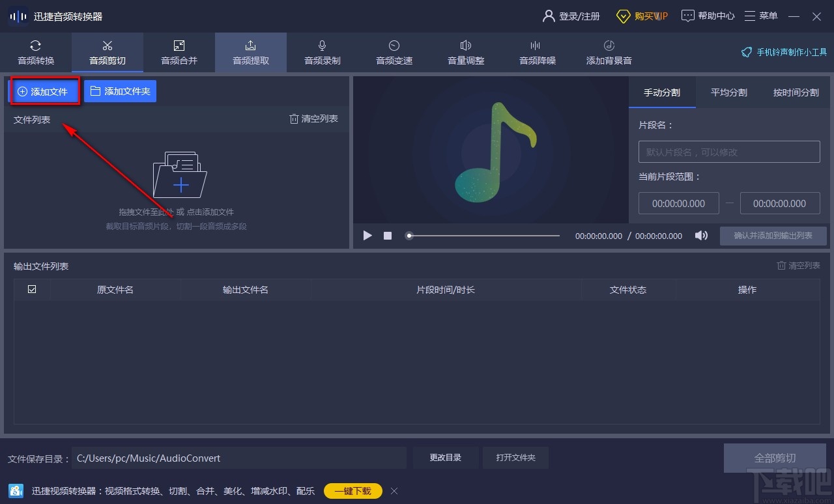Select the 添加背景音 tool

coord(608,52)
